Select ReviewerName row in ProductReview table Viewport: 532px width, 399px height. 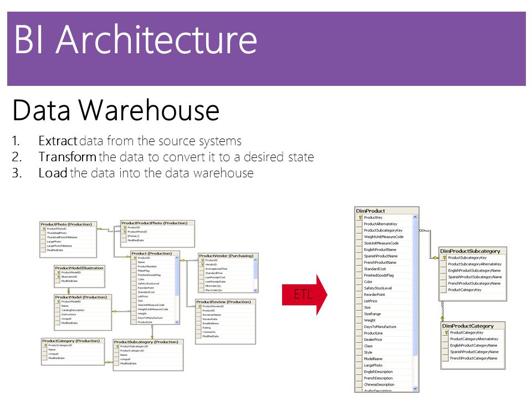tap(226, 315)
